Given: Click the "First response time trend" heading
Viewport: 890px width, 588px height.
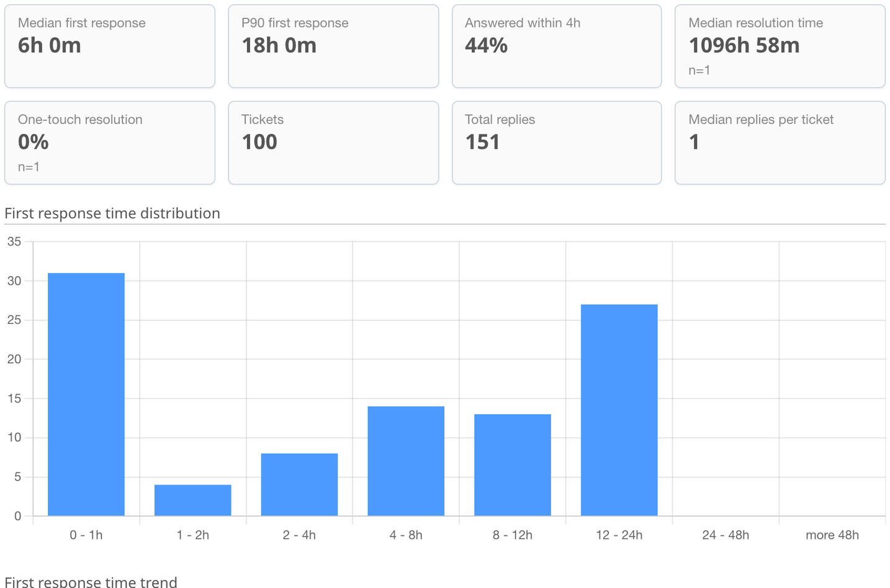Looking at the screenshot, I should click(91, 582).
